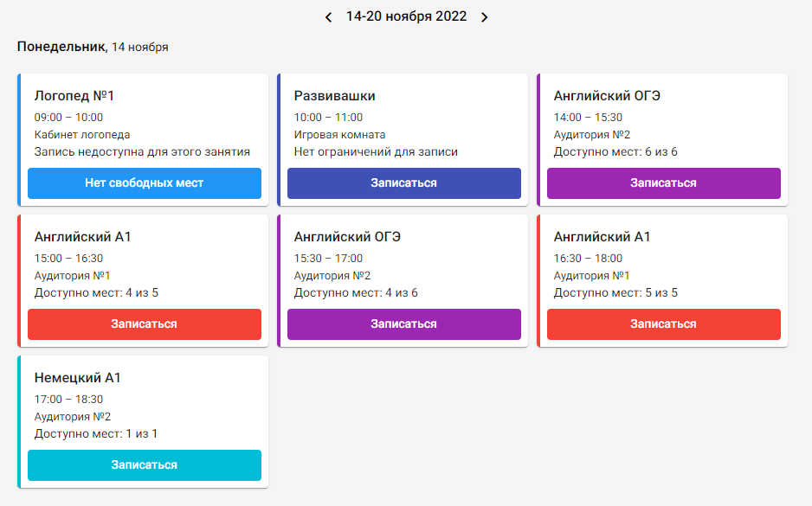
Task: Select the Немецкий A1 card title
Action: pyautogui.click(x=78, y=378)
